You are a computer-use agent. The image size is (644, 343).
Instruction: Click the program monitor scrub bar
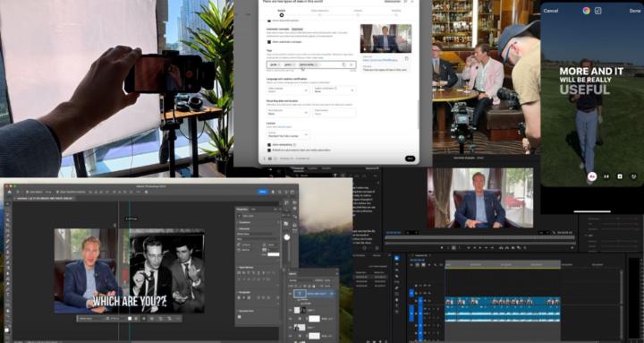(x=479, y=237)
